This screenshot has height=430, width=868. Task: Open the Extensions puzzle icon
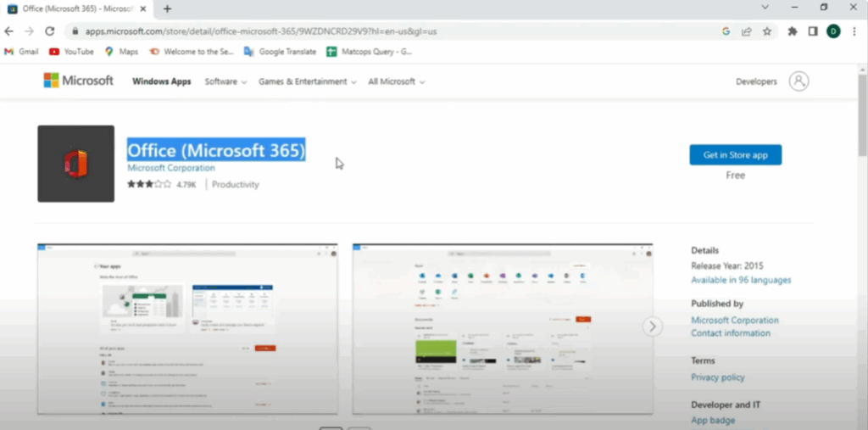(793, 31)
